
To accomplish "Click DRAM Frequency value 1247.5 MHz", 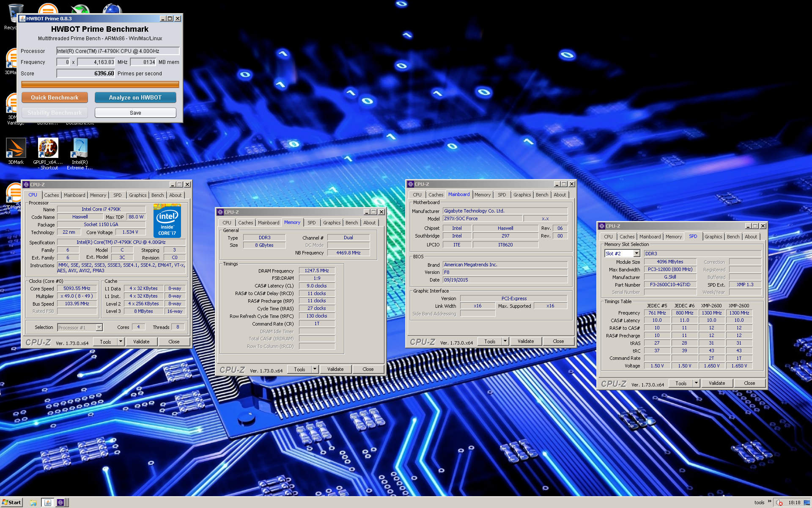I will [x=317, y=271].
